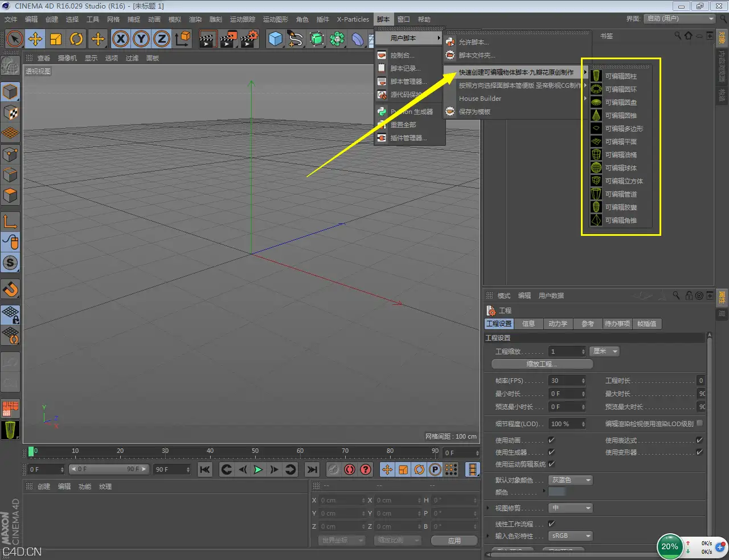The height and width of the screenshot is (560, 729).
Task: Click the 缩放工程 button
Action: 542,364
